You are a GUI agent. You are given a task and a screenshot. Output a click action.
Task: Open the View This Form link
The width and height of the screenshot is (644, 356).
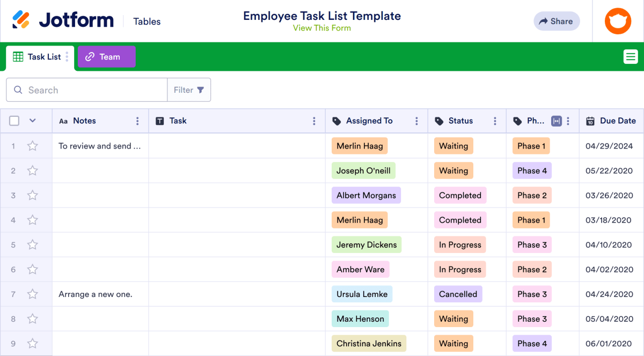[321, 28]
